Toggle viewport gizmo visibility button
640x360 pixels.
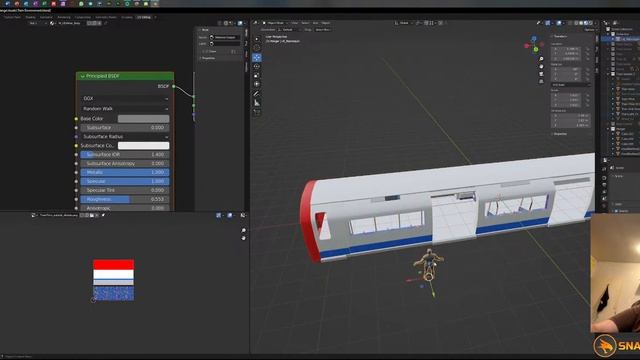click(547, 23)
